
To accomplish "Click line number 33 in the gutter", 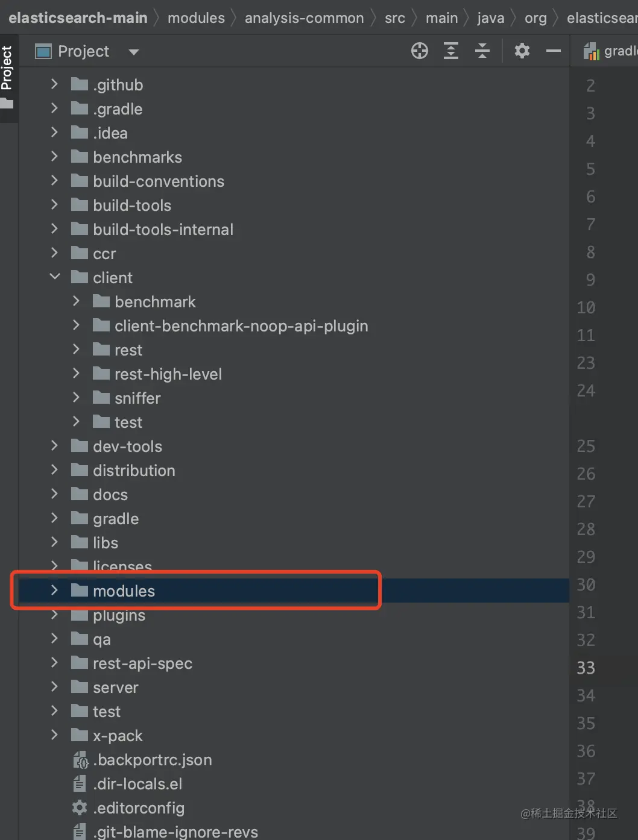I will pos(586,668).
